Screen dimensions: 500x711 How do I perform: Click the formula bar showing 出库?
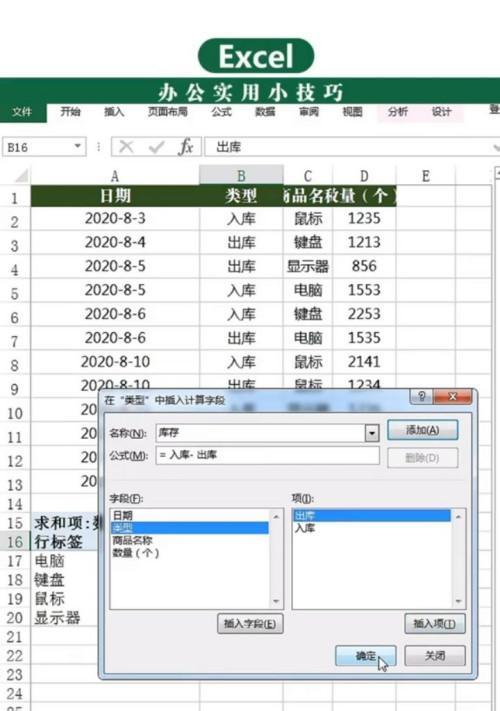click(349, 147)
